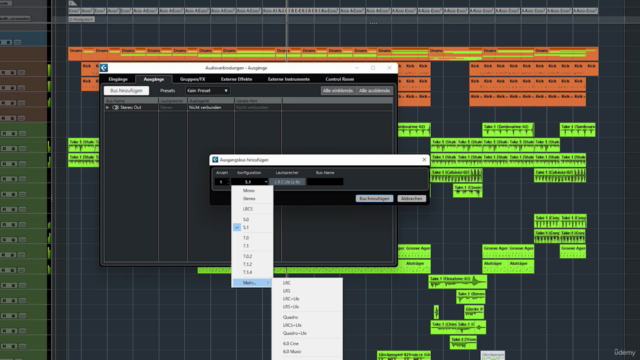Image resolution: width=640 pixels, height=360 pixels.
Task: Select the checked 5.1 configuration
Action: click(252, 227)
